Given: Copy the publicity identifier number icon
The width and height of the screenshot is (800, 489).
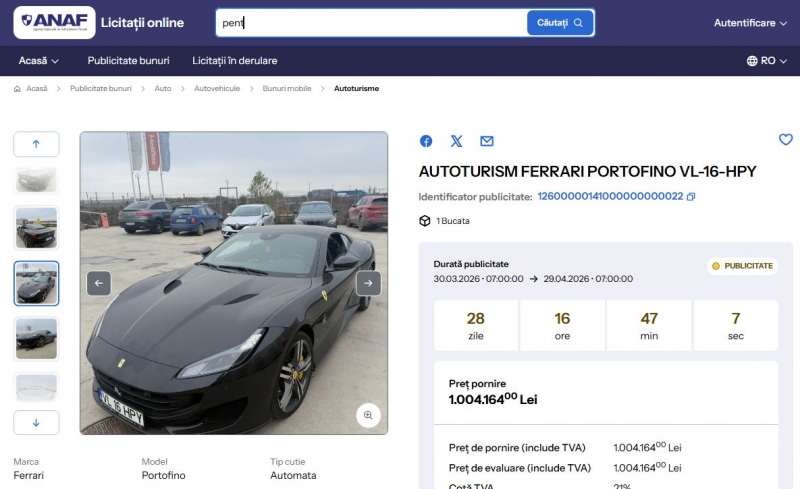Looking at the screenshot, I should pos(691,197).
